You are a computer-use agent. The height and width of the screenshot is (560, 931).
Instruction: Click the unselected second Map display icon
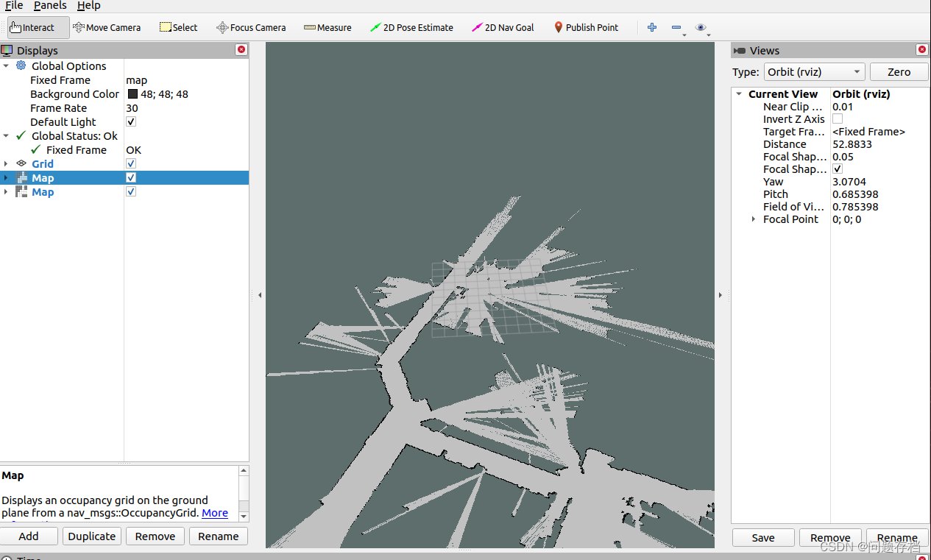[21, 191]
